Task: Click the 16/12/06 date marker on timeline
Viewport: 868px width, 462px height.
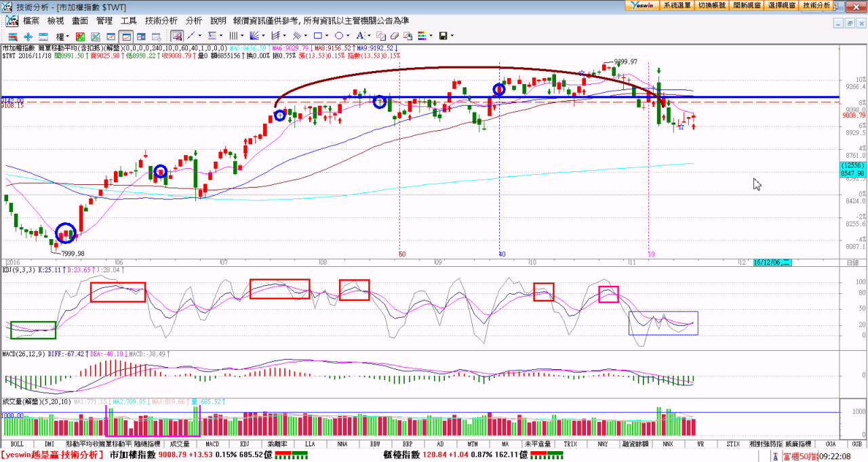Action: (771, 263)
